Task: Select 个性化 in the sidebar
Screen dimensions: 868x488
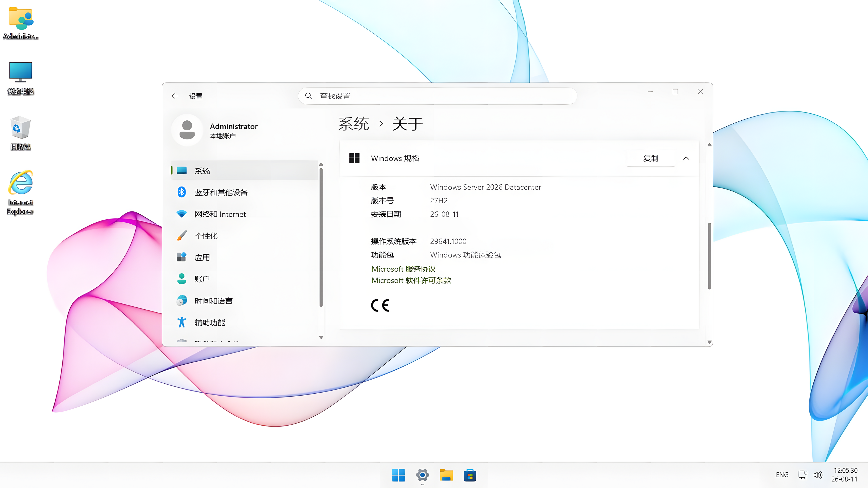Action: [244, 235]
